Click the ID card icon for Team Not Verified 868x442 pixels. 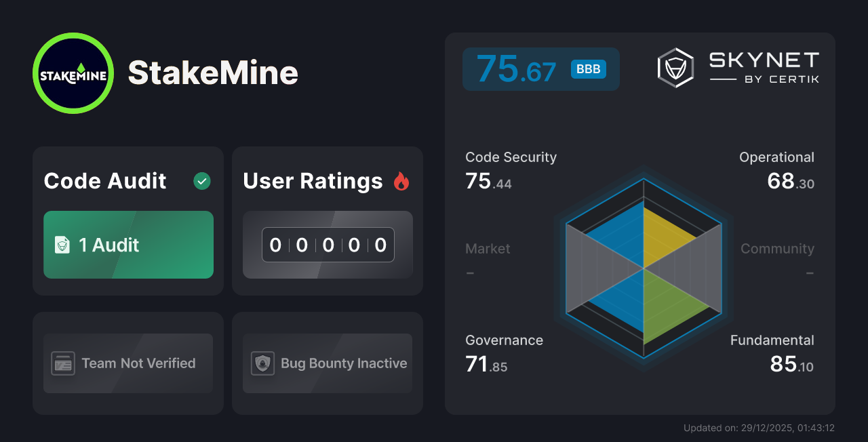click(62, 363)
